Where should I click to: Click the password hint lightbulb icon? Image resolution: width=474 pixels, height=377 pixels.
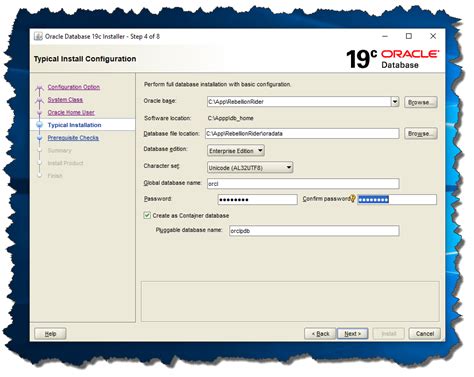click(x=353, y=199)
